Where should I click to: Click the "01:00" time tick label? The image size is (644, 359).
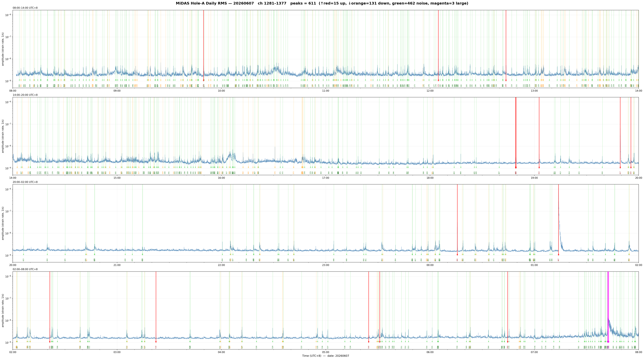[x=534, y=265]
